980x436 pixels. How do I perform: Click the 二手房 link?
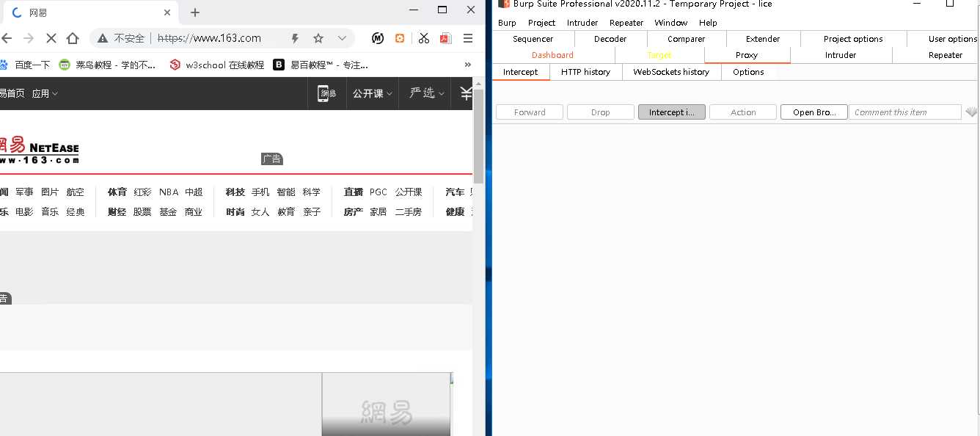coord(409,211)
